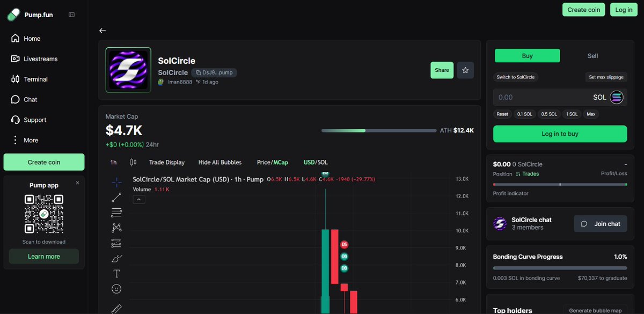Select the crosshair cursor tool
644x314 pixels.
point(116,182)
